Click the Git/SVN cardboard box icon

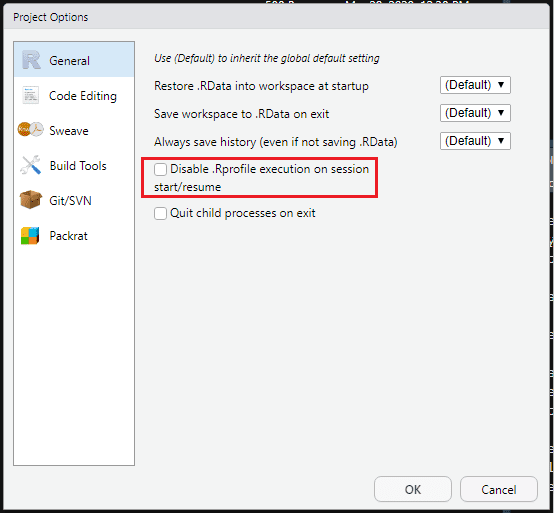31,200
